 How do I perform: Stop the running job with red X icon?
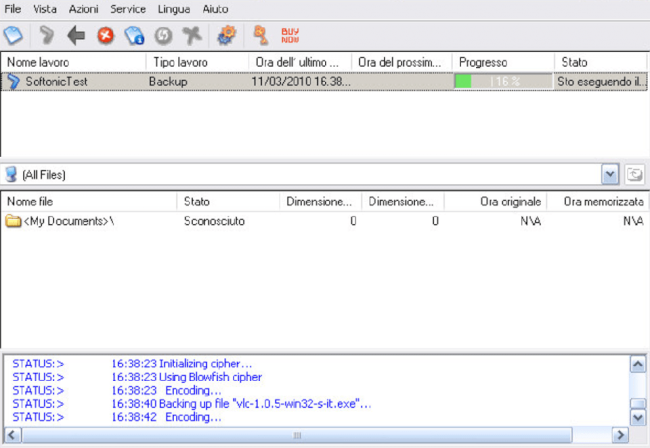click(x=106, y=35)
